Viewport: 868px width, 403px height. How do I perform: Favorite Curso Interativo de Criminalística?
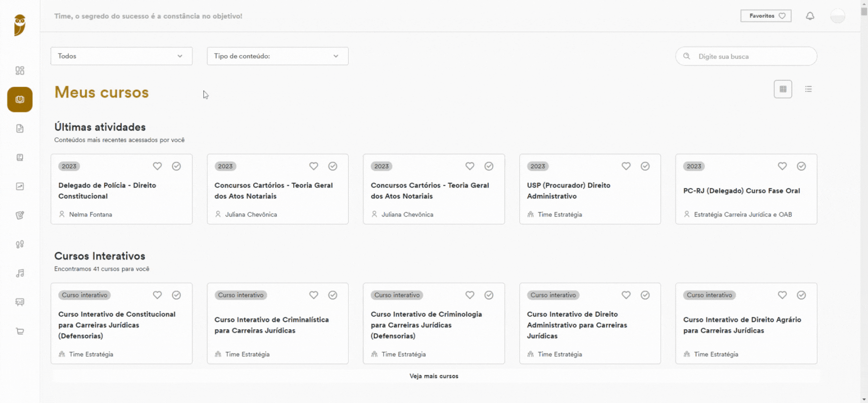pos(314,295)
